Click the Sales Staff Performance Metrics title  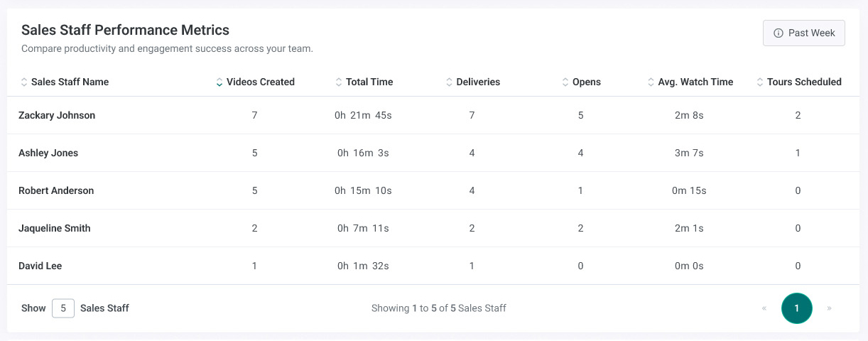coord(125,30)
